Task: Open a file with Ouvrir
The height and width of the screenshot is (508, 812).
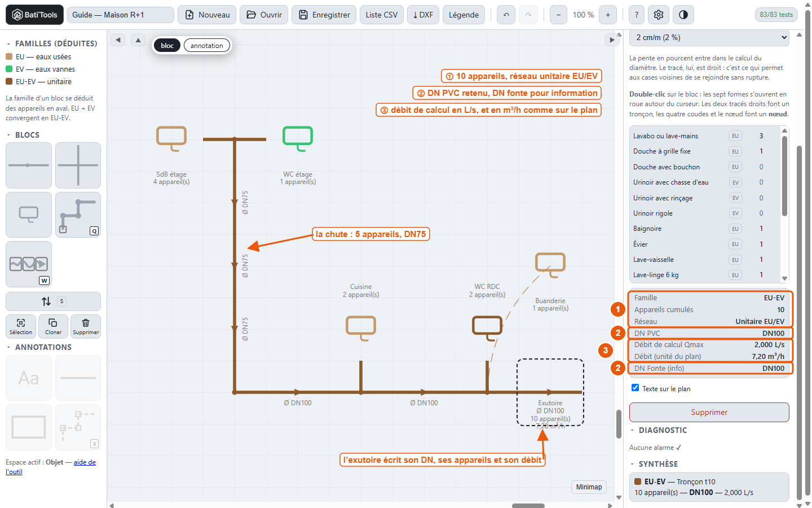Action: click(264, 15)
